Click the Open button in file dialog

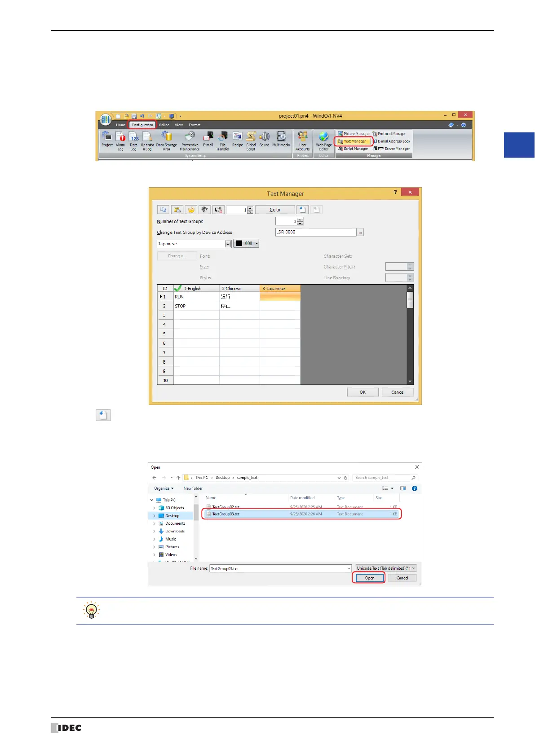tap(369, 578)
